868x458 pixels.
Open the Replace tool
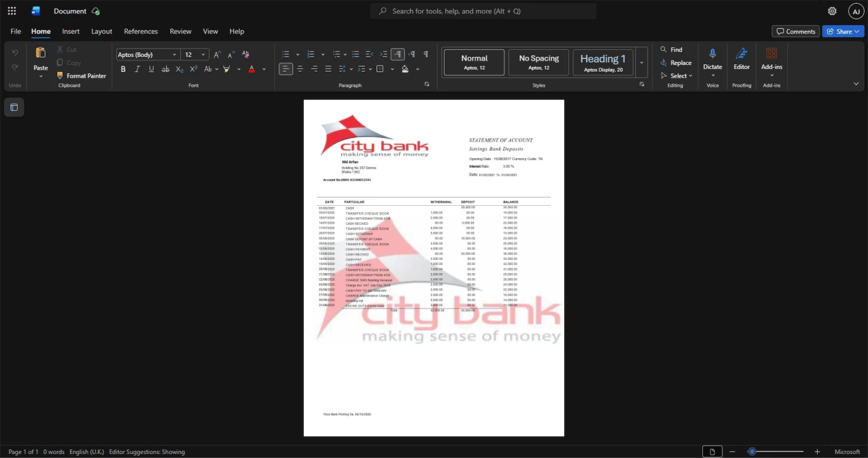click(x=675, y=63)
